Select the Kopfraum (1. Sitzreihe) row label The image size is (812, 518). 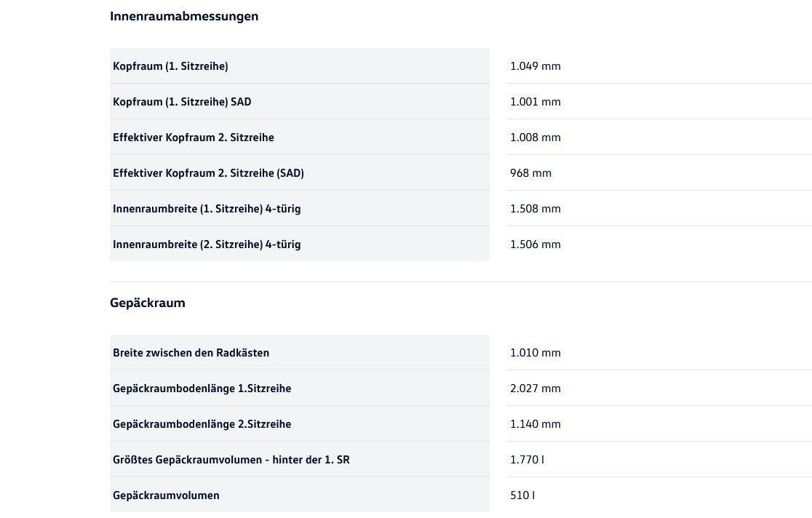point(170,65)
